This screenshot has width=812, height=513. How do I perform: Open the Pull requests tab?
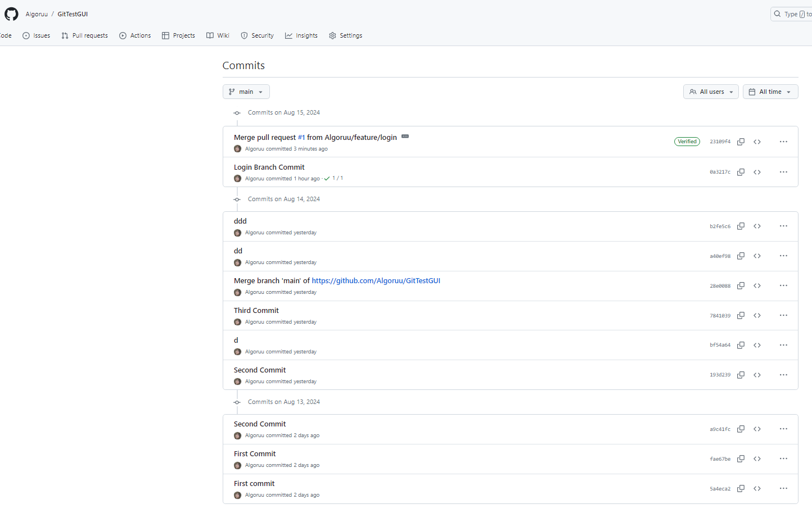coord(84,35)
